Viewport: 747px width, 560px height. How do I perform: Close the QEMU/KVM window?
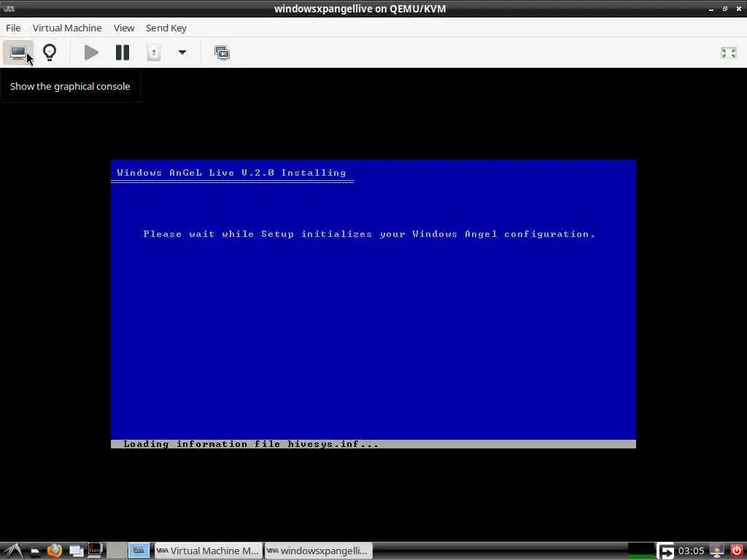point(739,9)
